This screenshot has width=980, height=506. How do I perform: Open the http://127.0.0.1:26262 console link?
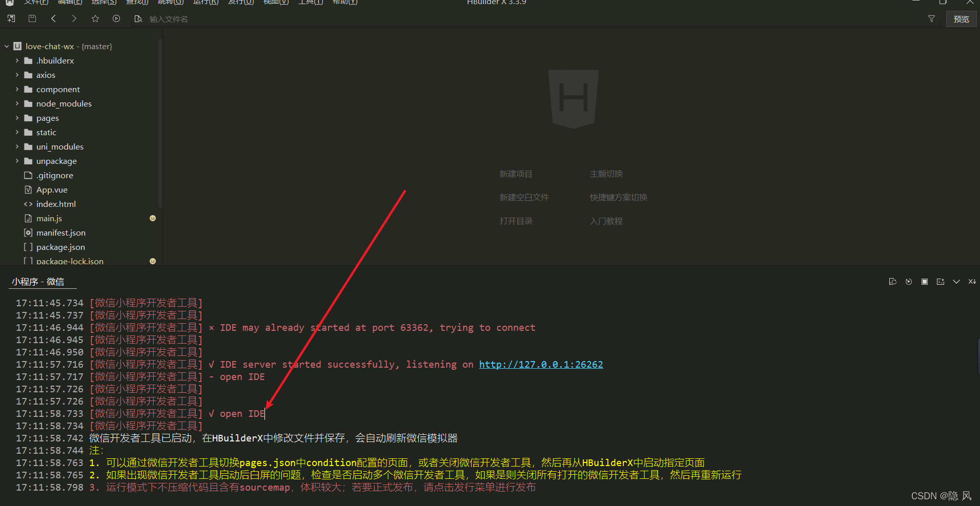(x=541, y=365)
